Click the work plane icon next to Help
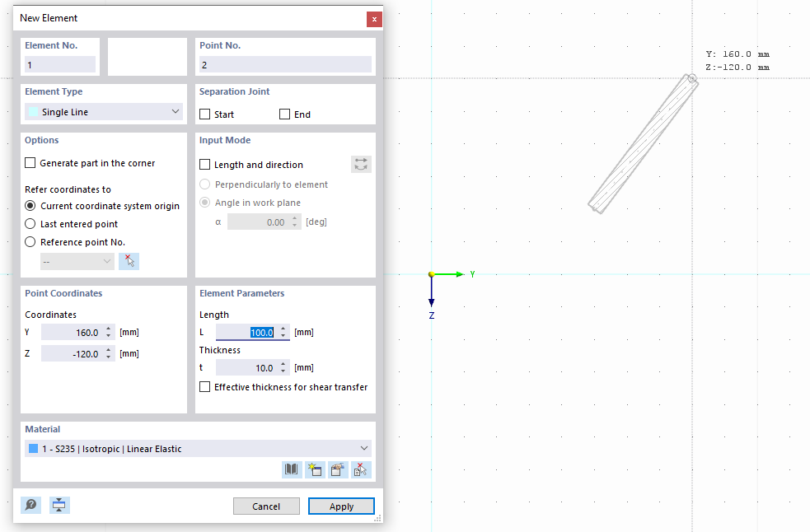The height and width of the screenshot is (532, 810). 59,504
